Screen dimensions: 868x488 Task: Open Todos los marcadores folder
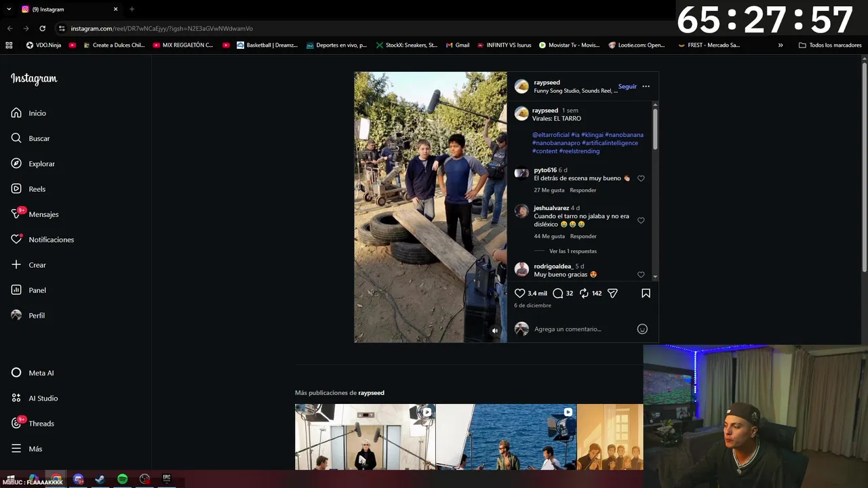coord(830,45)
